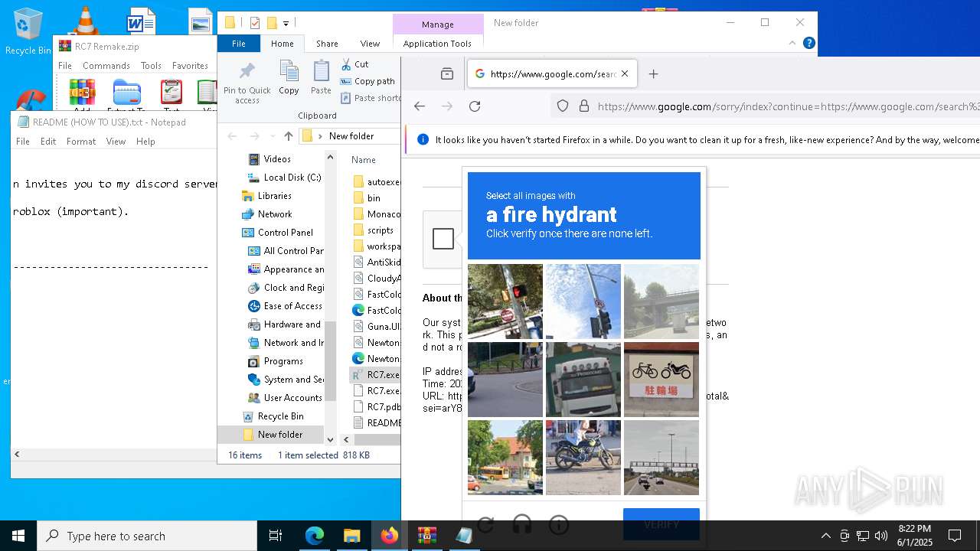The image size is (980, 551).
Task: Click the VERIFY captcha button
Action: pyautogui.click(x=661, y=524)
